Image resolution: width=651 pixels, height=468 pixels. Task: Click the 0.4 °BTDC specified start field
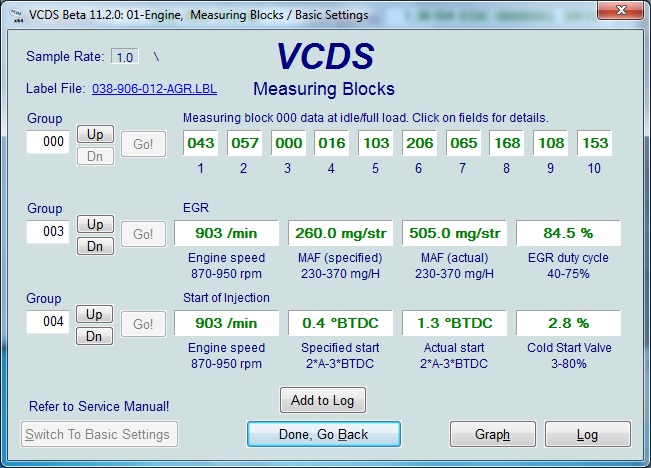(340, 323)
